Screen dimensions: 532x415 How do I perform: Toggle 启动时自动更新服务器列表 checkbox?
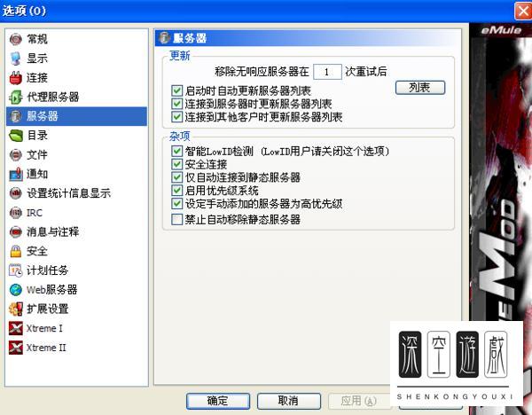(176, 90)
